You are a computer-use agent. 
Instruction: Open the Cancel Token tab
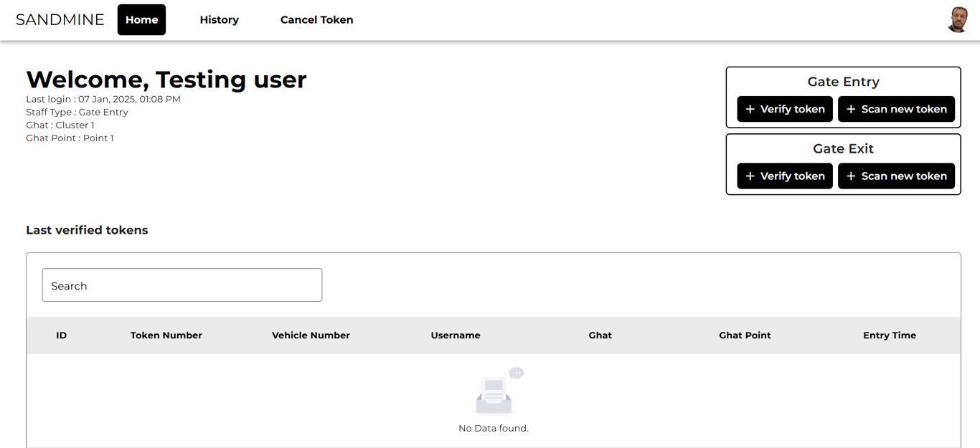click(x=316, y=20)
